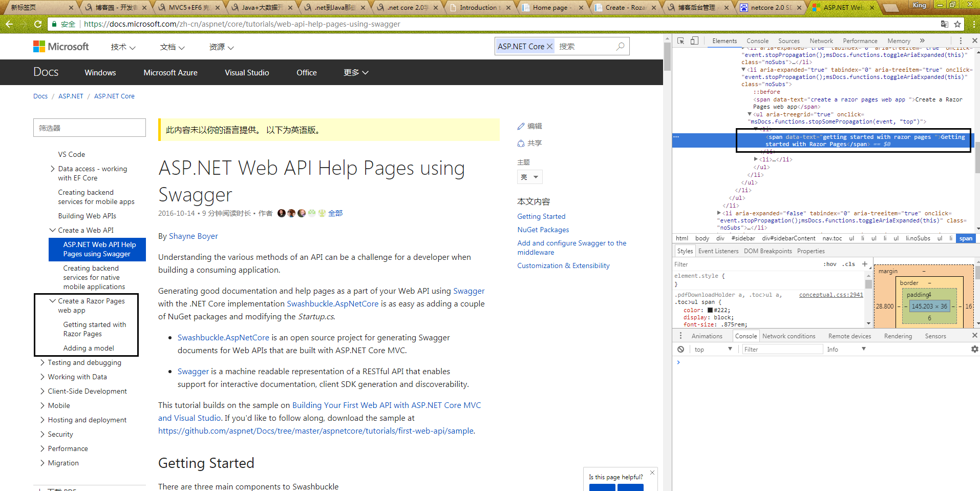Click the Microsoft logo

[61, 47]
